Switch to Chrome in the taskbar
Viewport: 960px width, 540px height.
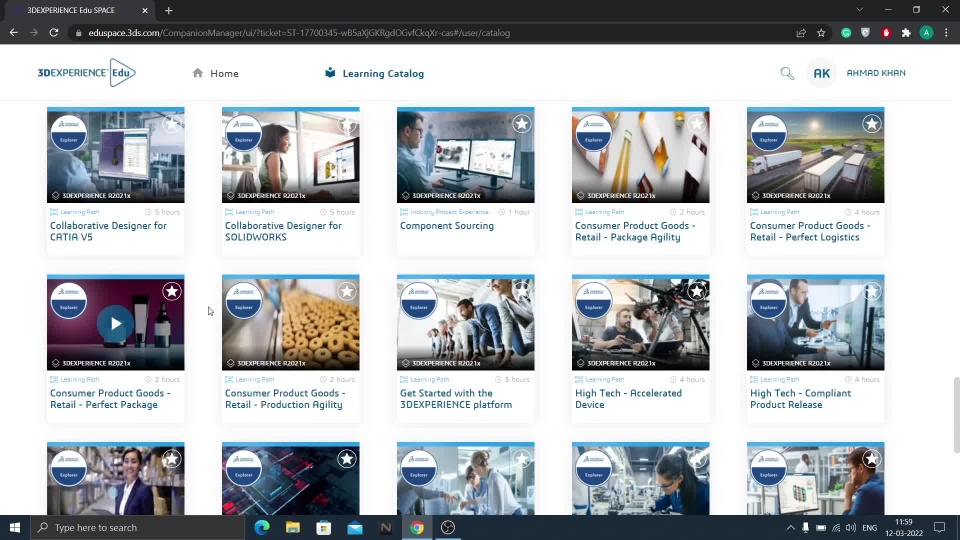tap(417, 527)
